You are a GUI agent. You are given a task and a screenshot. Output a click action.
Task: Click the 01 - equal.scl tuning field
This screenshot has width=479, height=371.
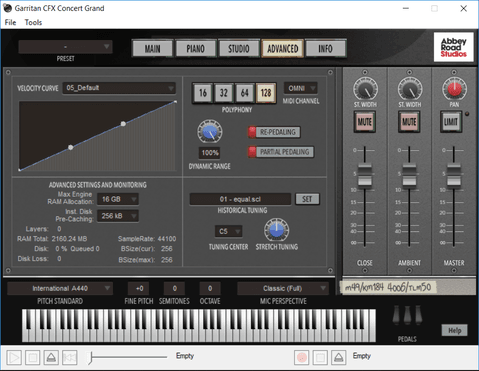[x=240, y=199]
